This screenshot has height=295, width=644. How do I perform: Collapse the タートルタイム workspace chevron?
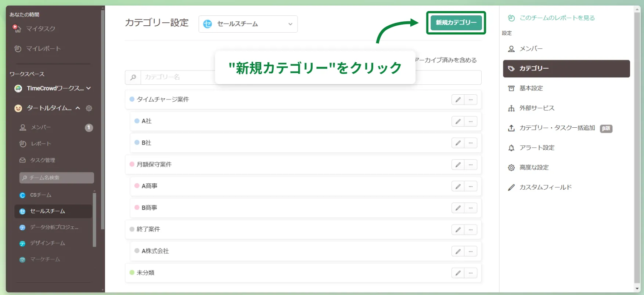pos(78,108)
